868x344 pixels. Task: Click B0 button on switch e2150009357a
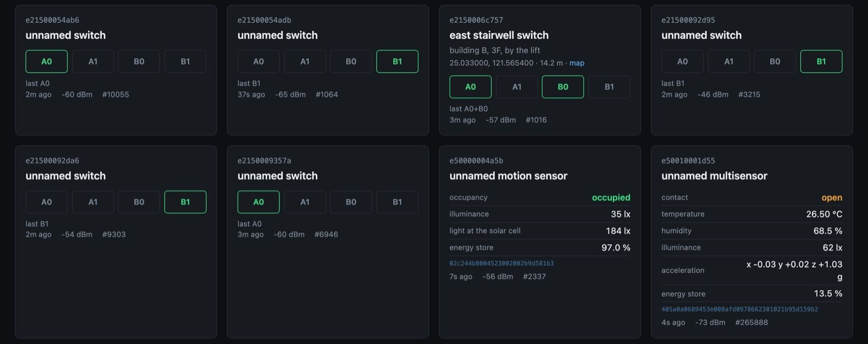[351, 202]
